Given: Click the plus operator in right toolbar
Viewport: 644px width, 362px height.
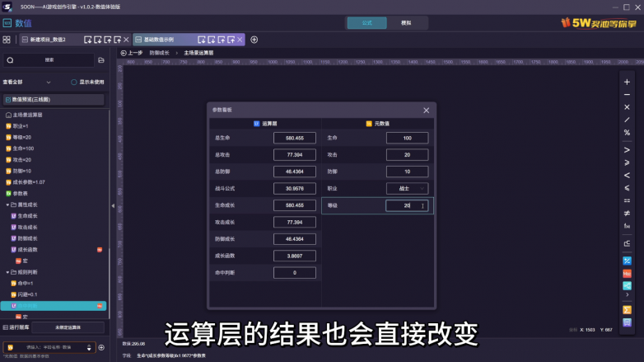Looking at the screenshot, I should [627, 82].
